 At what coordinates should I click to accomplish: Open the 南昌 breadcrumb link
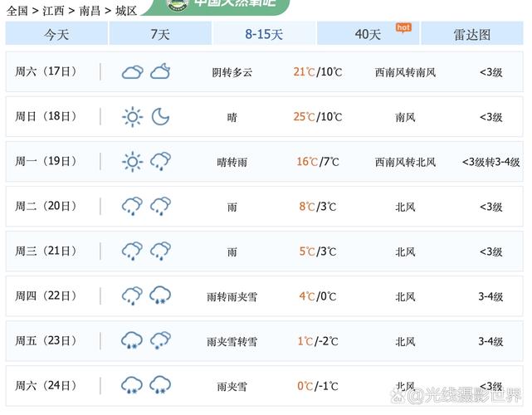tap(90, 11)
